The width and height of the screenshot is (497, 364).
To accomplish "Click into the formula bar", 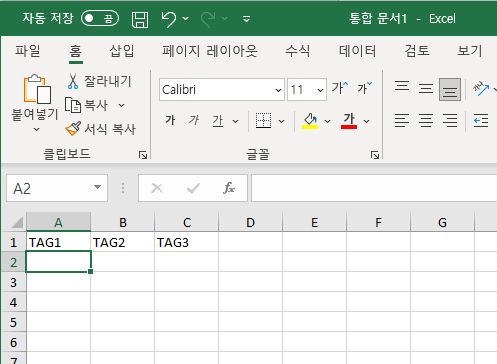I will point(374,188).
